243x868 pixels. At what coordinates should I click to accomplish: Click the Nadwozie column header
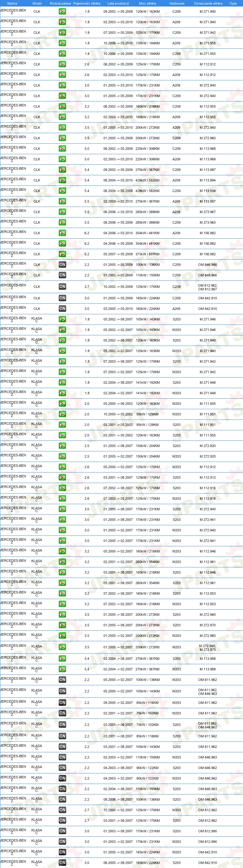[177, 3]
